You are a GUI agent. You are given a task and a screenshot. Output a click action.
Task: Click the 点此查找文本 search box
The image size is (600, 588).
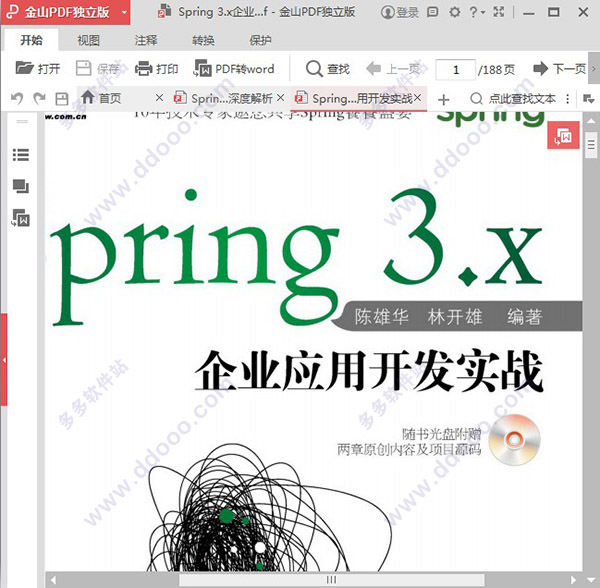[513, 99]
